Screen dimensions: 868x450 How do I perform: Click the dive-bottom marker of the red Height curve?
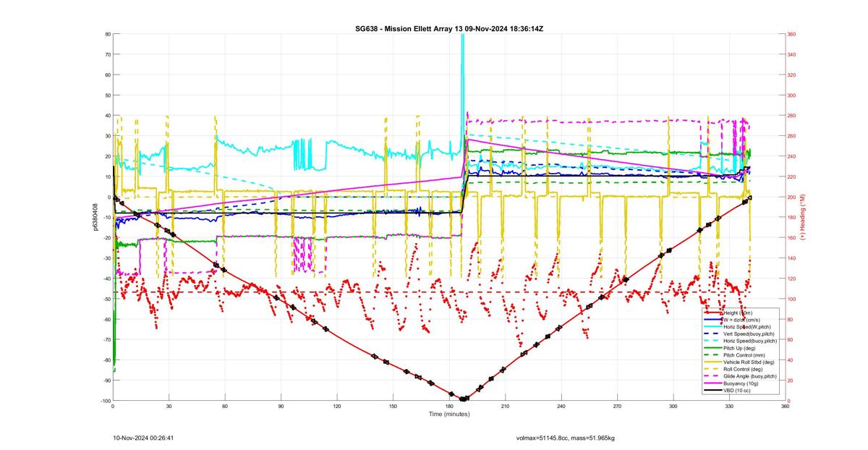tap(463, 399)
